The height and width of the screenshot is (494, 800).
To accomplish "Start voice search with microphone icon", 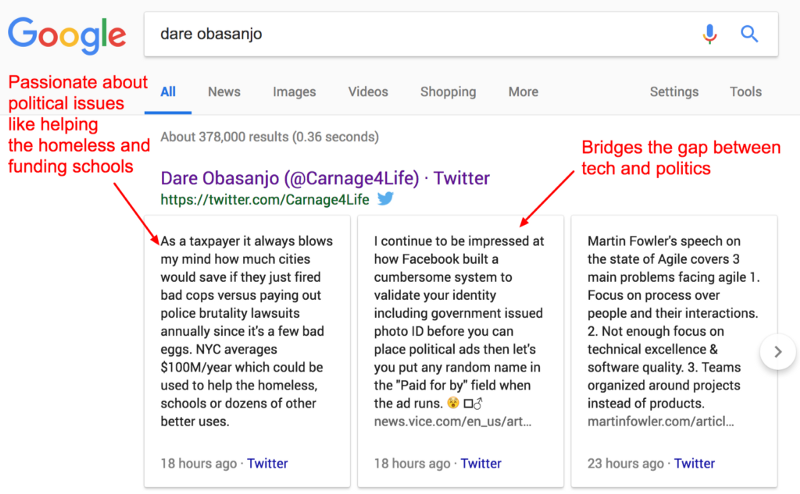I will pyautogui.click(x=709, y=34).
